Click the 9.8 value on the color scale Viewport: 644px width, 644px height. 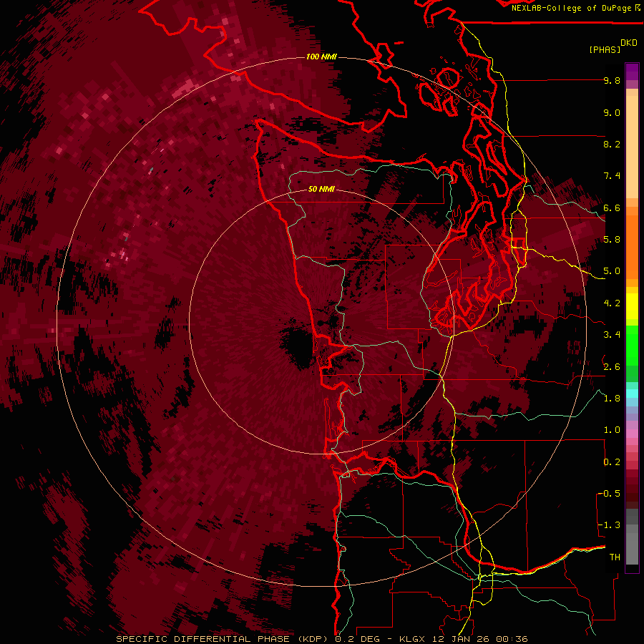click(x=612, y=80)
